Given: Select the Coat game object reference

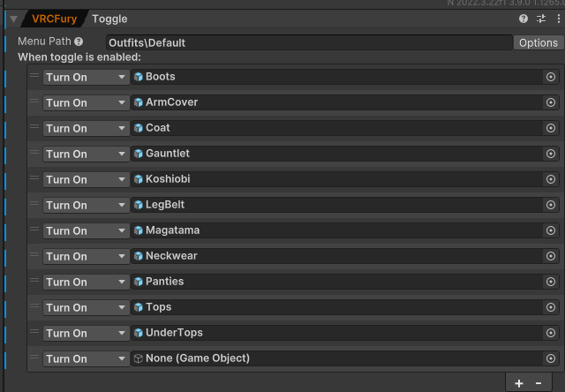Looking at the screenshot, I should click(x=337, y=128).
